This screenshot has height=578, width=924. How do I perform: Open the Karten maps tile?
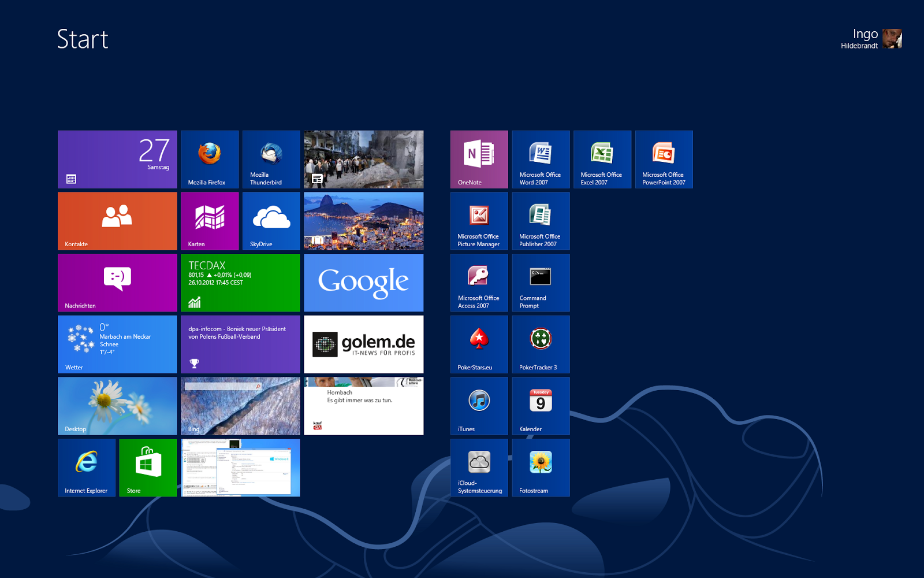coord(210,221)
